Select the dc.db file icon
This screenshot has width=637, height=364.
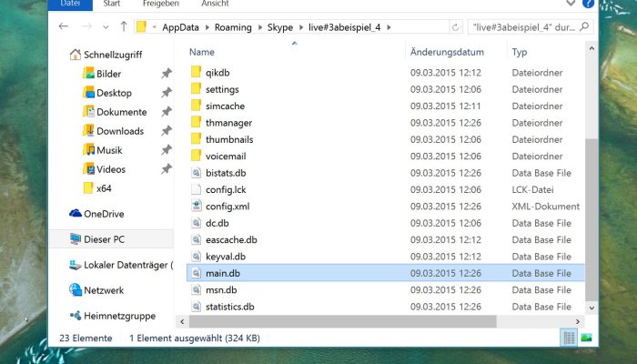click(197, 223)
